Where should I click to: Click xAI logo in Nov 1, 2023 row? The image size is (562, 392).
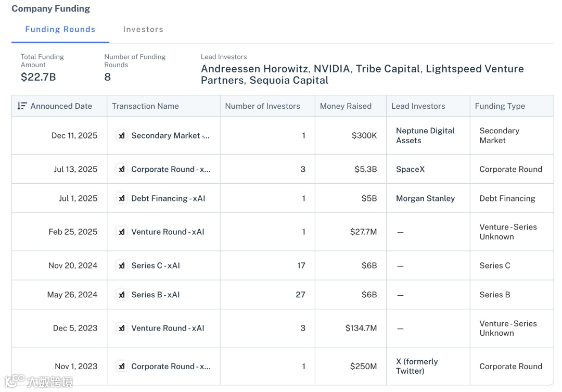pos(122,366)
